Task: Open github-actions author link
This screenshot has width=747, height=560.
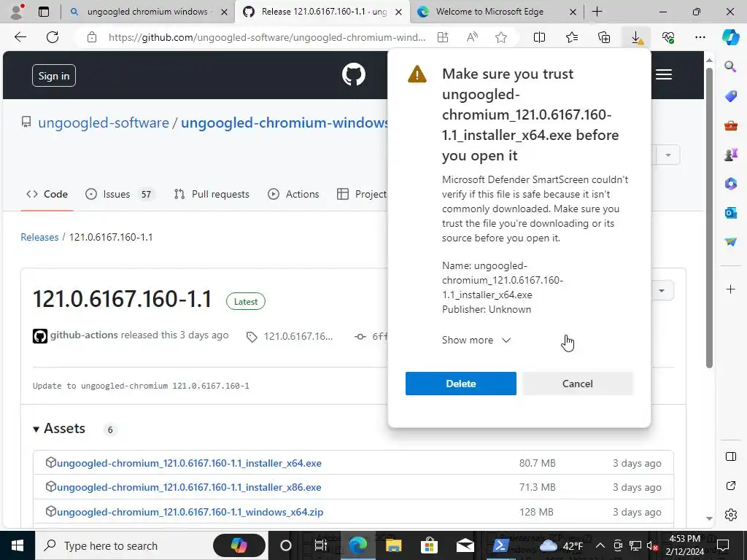Action: [x=84, y=335]
